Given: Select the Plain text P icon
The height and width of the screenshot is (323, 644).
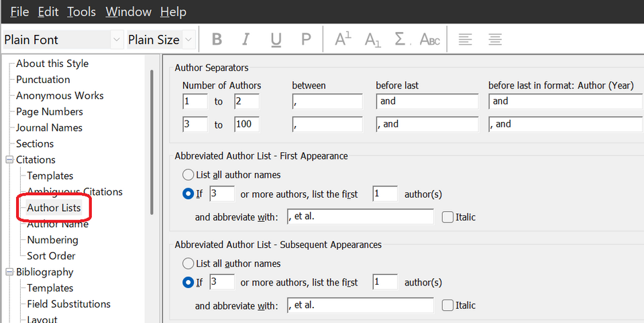Looking at the screenshot, I should (306, 40).
